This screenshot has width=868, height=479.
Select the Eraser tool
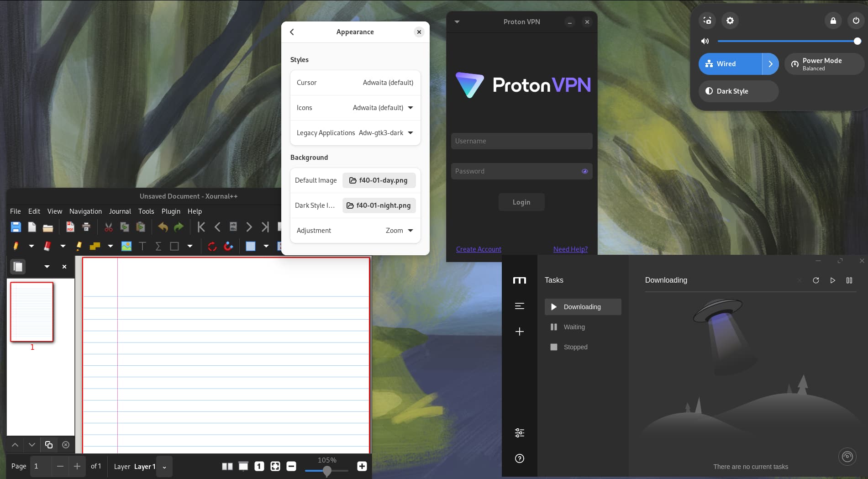click(47, 246)
